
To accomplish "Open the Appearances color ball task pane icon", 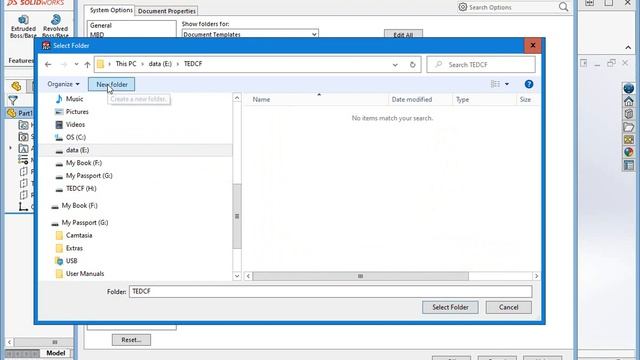I will click(629, 152).
